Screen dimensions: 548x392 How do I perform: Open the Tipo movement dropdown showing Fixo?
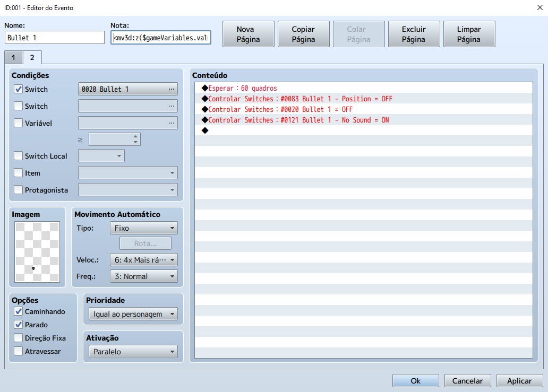point(144,228)
